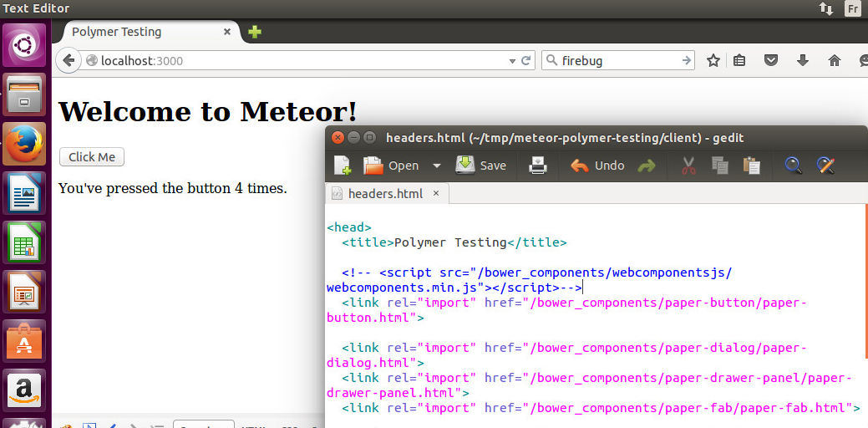Bookmark this page with the star icon
Image resolution: width=868 pixels, height=428 pixels.
point(713,60)
